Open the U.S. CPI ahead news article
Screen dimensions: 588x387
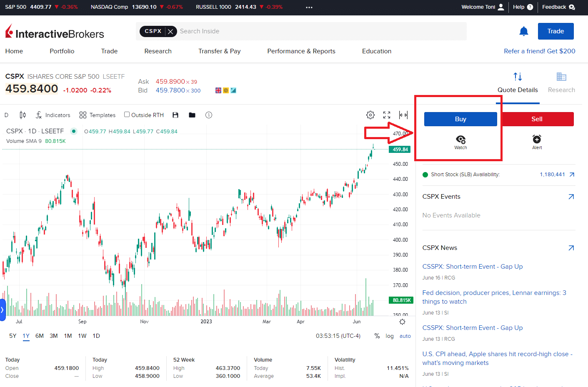(x=498, y=358)
